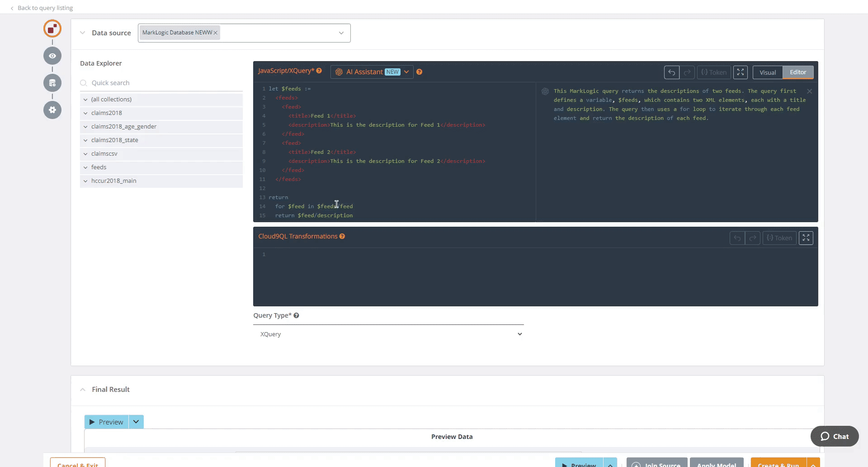868x467 pixels.
Task: Switch to Visual query mode
Action: 767,72
